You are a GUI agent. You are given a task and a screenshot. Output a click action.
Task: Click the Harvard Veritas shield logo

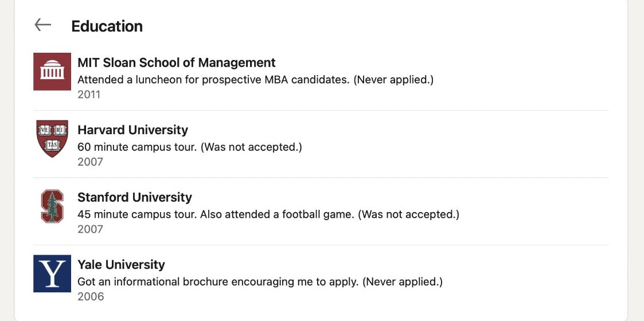52,139
